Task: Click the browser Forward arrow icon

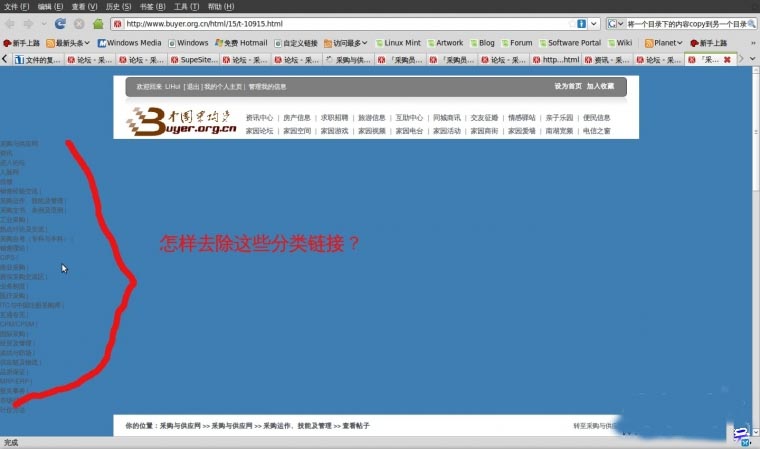Action: point(28,24)
